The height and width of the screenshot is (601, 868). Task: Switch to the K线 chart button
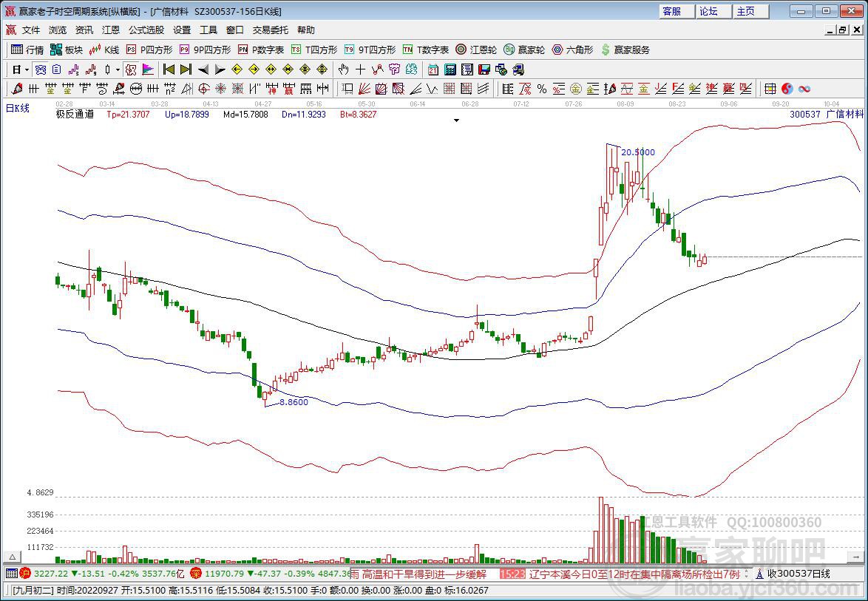click(104, 50)
